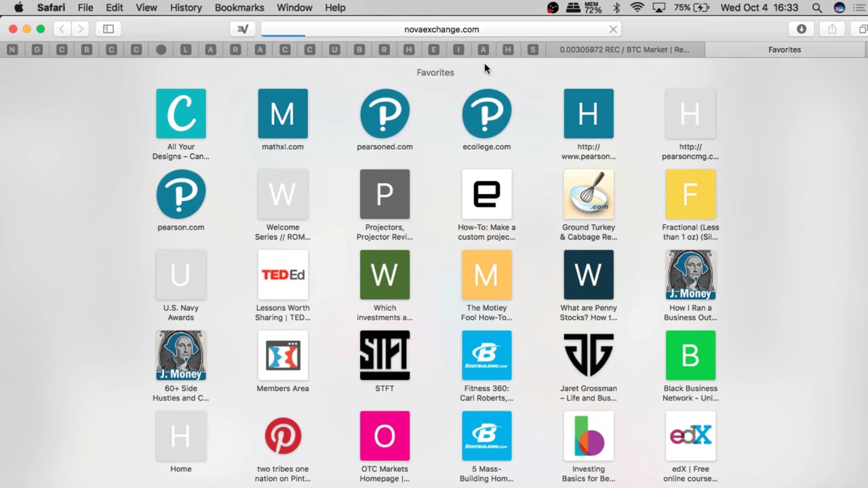Open the pearsoned.com favorite
This screenshot has width=868, height=488.
(384, 114)
